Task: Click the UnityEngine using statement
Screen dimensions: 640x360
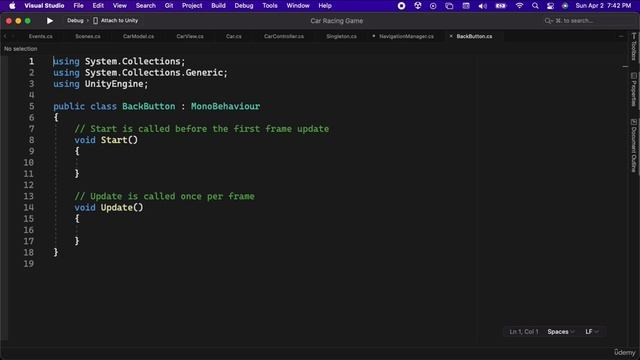Action: (x=100, y=84)
